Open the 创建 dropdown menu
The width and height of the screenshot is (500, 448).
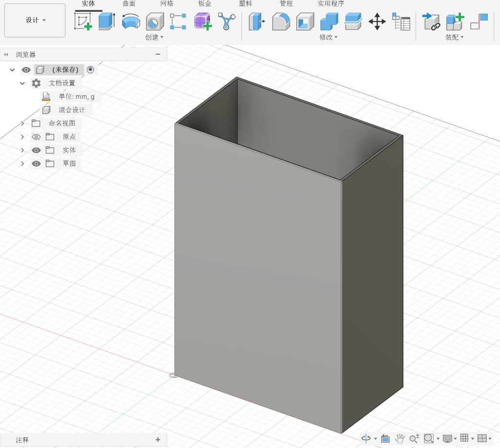(x=154, y=37)
